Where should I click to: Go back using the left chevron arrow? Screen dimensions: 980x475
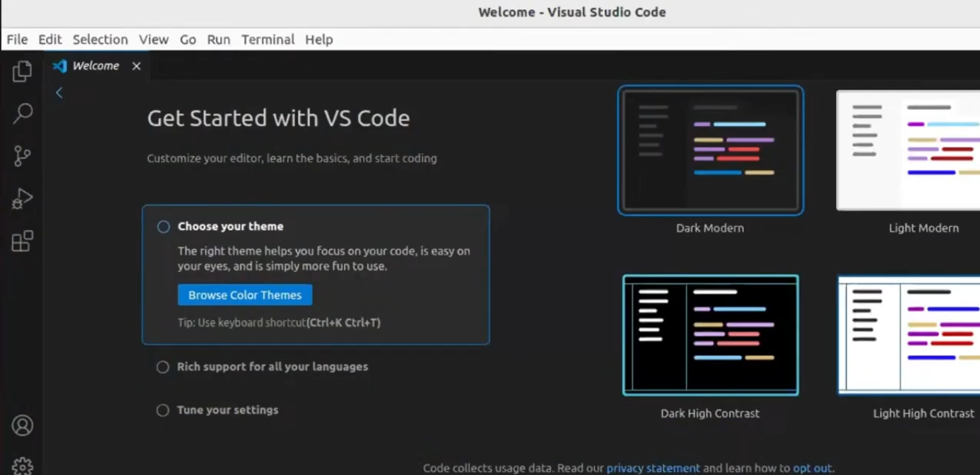click(59, 92)
